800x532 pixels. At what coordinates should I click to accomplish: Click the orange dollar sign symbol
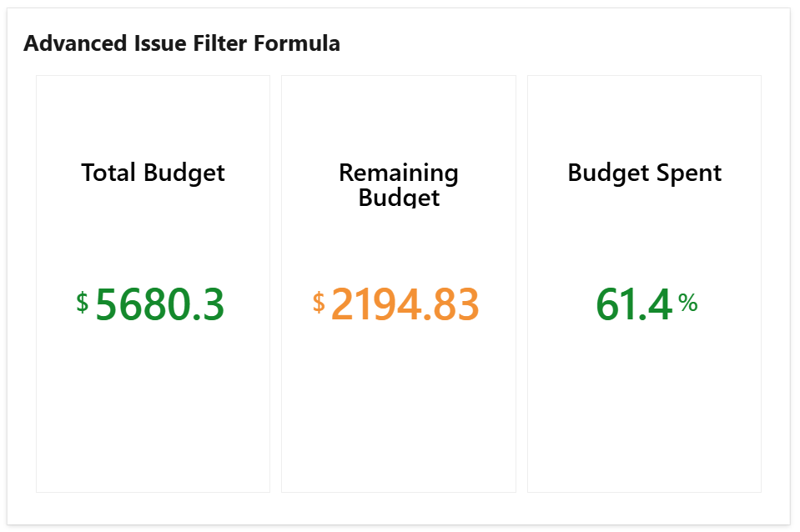pos(319,302)
